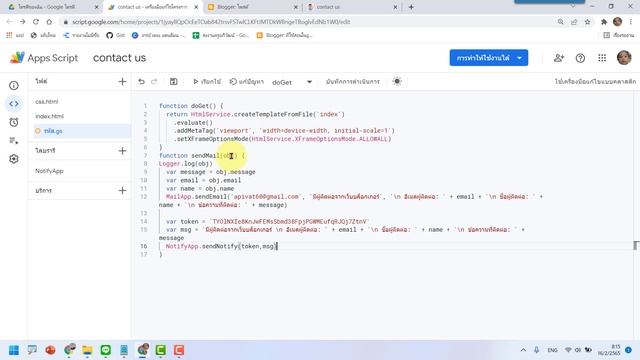Go to browser Home page
Viewport: 640px width, 360px height.
(x=49, y=22)
